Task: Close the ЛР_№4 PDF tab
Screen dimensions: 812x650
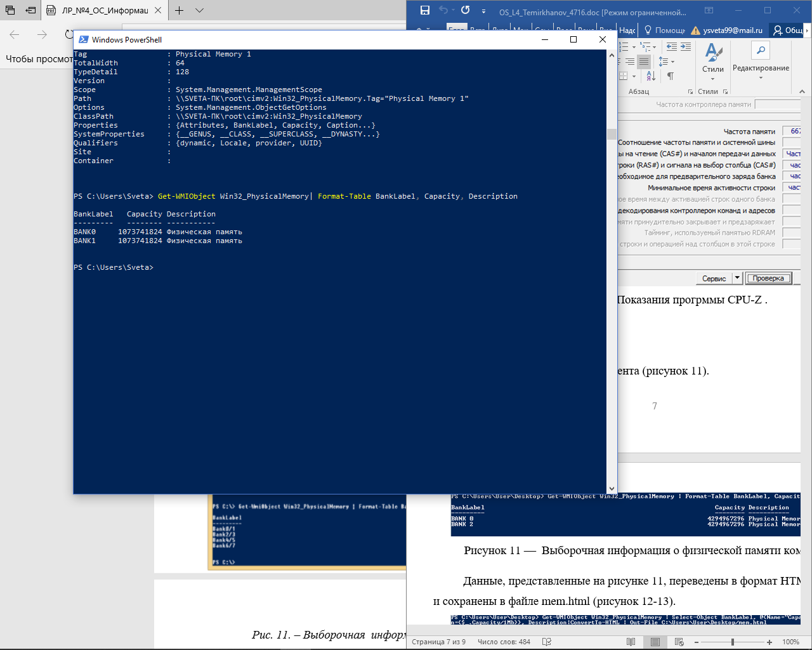Action: (158, 10)
